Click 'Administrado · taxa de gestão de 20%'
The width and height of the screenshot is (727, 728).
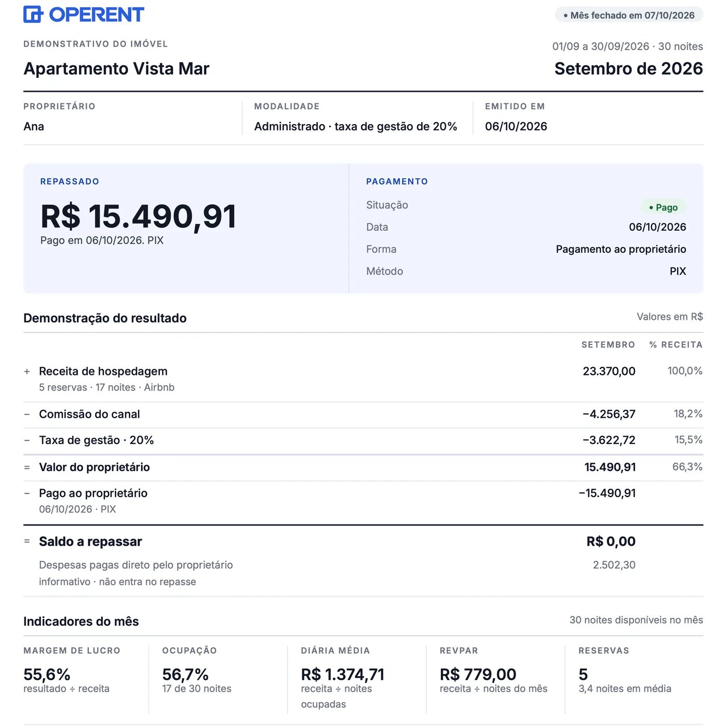point(356,126)
